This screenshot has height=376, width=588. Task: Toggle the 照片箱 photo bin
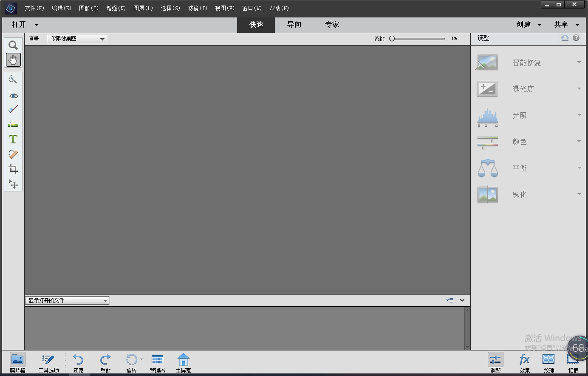(17, 363)
